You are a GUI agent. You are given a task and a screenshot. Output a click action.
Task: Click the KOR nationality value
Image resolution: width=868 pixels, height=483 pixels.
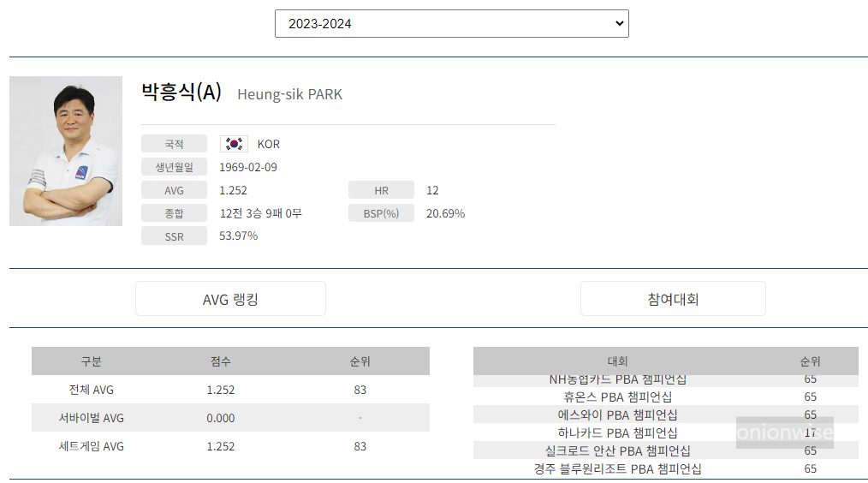pos(269,144)
